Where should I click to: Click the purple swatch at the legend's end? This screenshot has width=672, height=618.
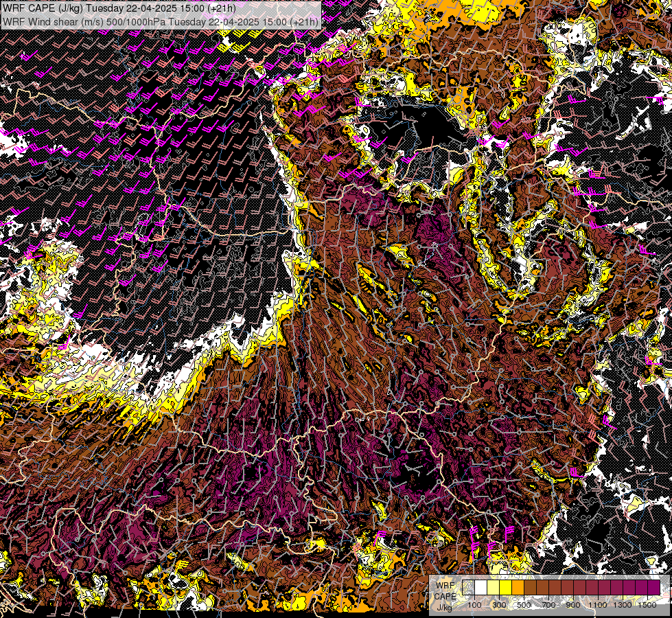point(654,587)
